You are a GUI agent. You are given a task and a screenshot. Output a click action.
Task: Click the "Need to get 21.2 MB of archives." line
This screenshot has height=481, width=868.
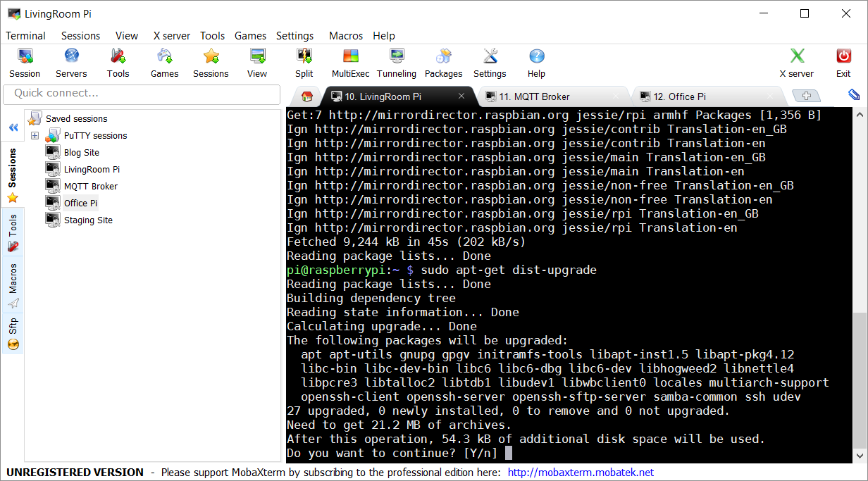click(x=399, y=425)
